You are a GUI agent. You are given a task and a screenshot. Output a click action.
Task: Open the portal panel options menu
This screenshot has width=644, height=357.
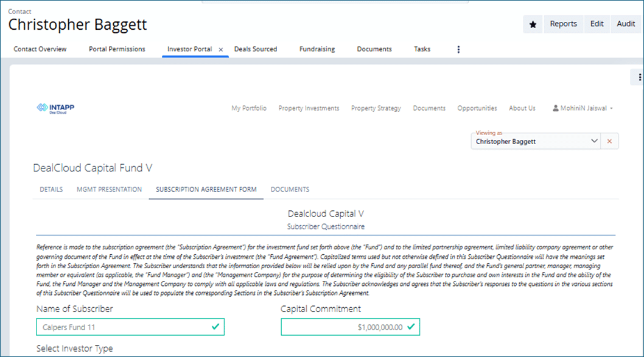[x=639, y=77]
